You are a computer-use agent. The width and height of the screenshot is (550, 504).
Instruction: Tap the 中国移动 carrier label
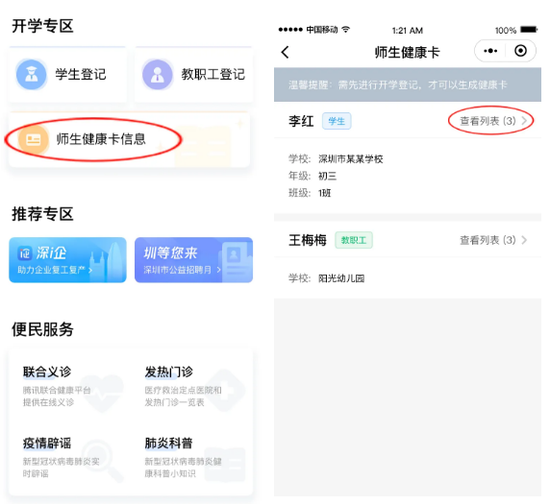(322, 29)
